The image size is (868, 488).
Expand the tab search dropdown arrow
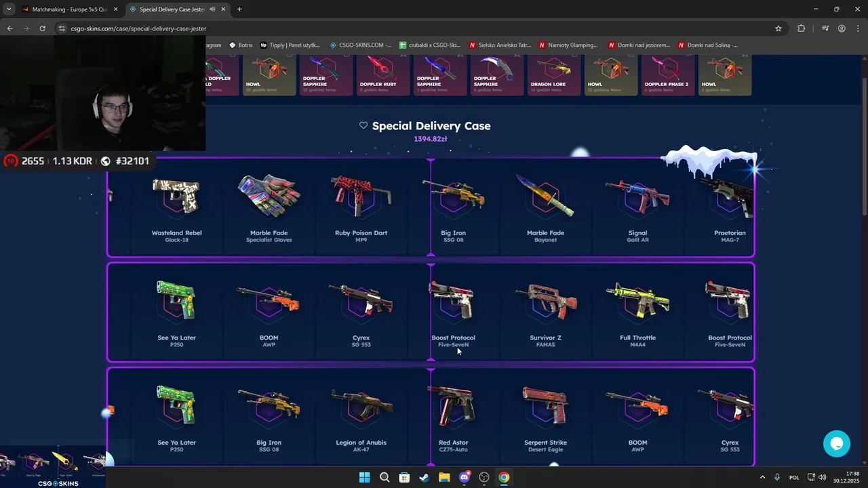[8, 9]
